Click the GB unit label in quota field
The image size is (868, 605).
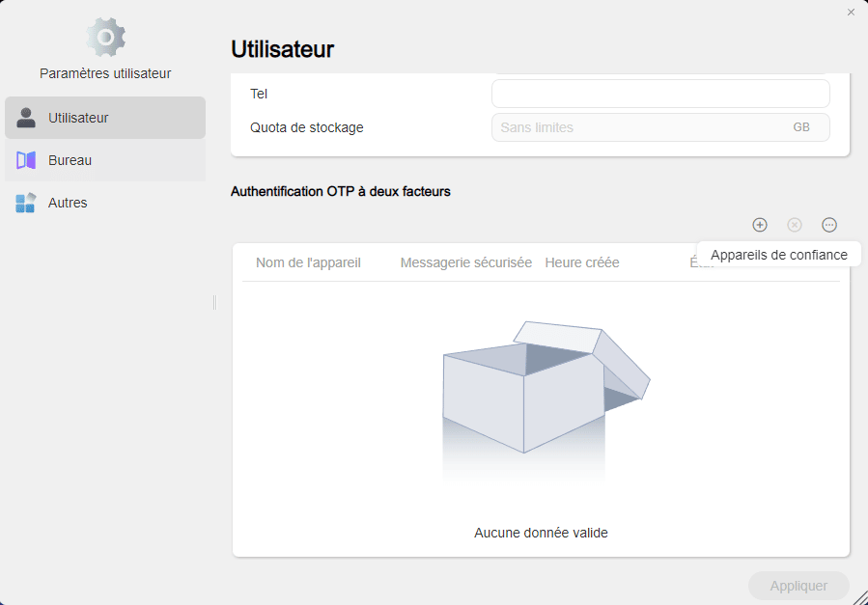[x=801, y=127]
